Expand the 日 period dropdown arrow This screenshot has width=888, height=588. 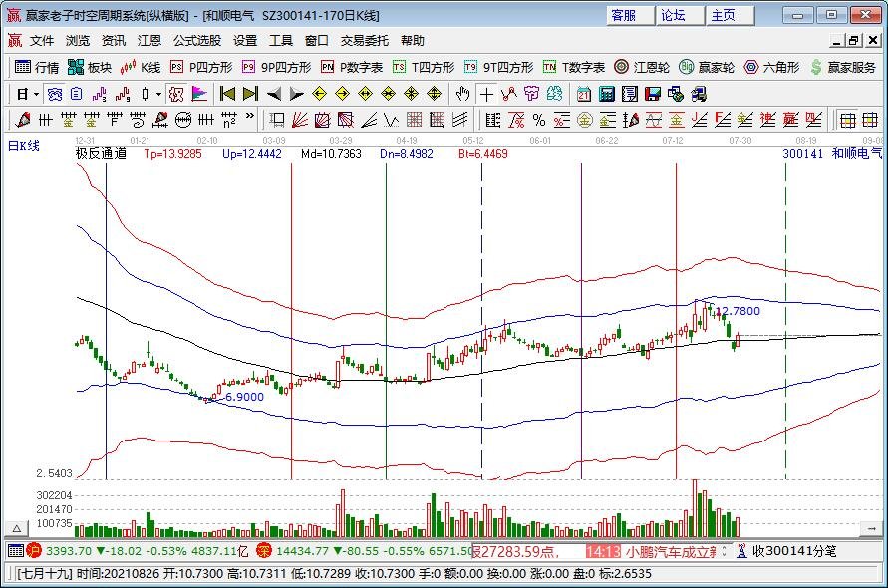36,94
